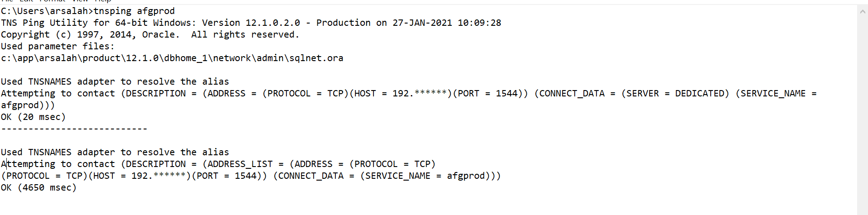The height and width of the screenshot is (215, 868).
Task: Click the scrollbar up arrow
Action: click(x=862, y=11)
